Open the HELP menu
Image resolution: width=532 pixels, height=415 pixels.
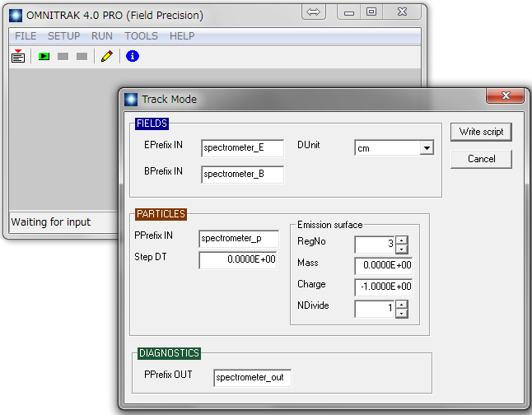point(182,36)
